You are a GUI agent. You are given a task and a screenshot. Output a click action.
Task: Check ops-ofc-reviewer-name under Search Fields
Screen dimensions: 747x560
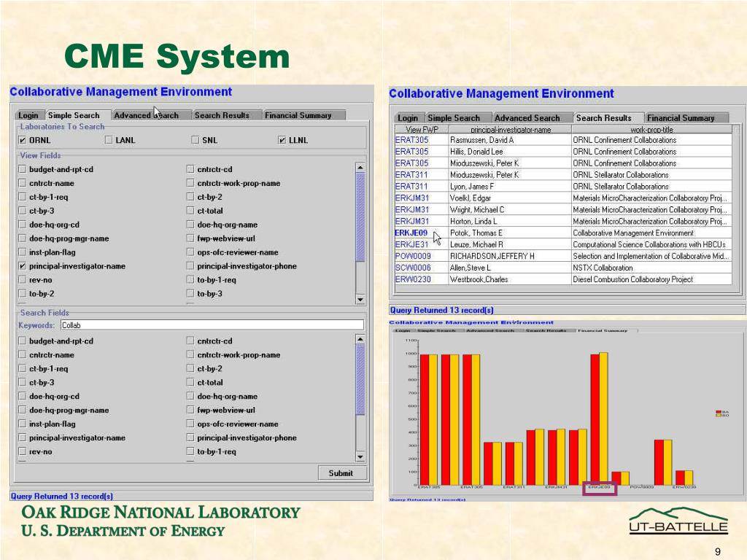coord(190,424)
